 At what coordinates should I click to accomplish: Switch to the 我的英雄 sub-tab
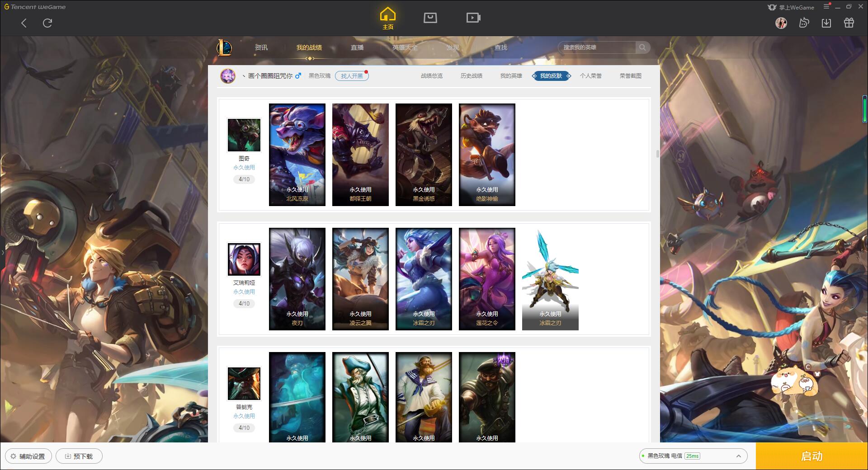511,76
